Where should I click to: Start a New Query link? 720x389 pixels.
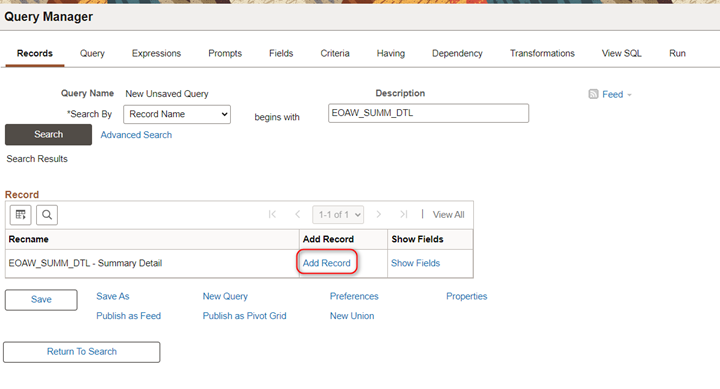click(225, 296)
